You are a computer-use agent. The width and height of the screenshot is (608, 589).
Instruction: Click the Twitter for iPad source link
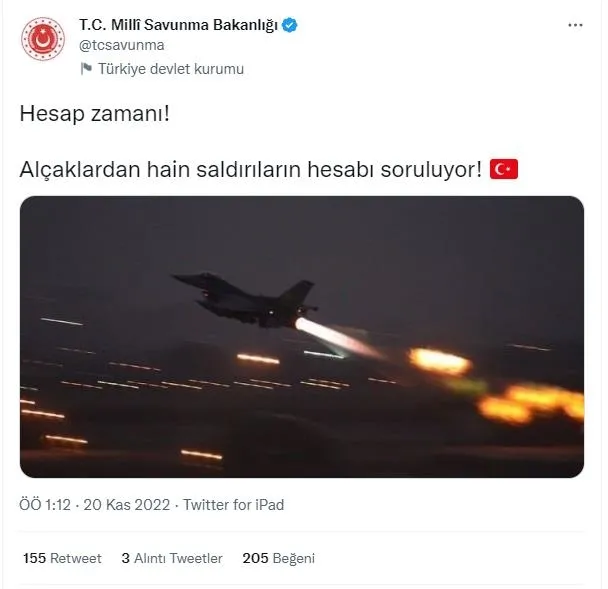click(x=233, y=505)
